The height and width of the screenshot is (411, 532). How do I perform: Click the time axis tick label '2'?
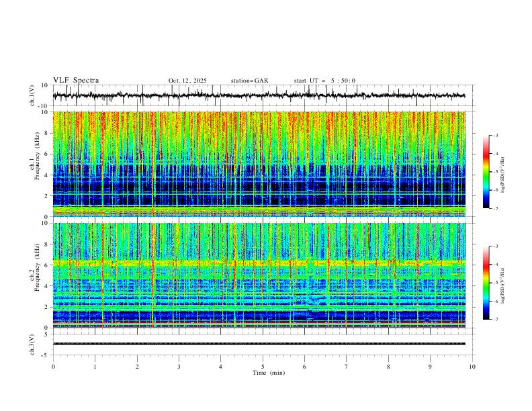[137, 367]
